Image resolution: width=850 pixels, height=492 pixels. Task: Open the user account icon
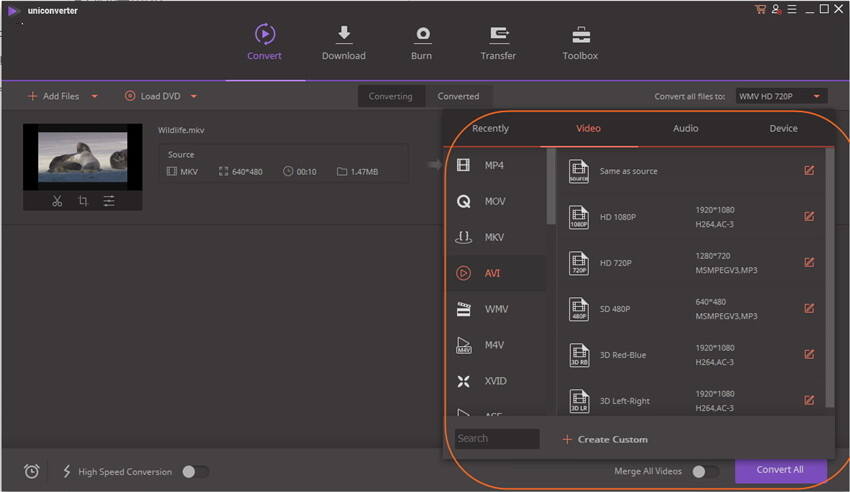point(776,9)
